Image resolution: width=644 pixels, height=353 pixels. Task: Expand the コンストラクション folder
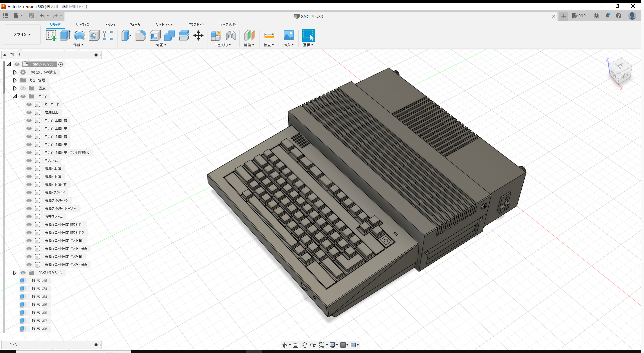(15, 272)
